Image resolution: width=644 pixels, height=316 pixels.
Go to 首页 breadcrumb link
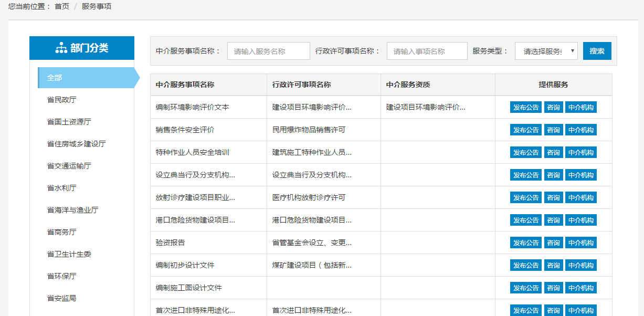click(61, 7)
